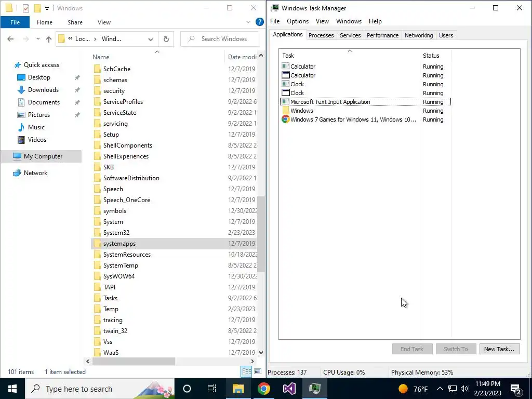
Task: Open Chrome from the taskbar
Action: tap(263, 389)
